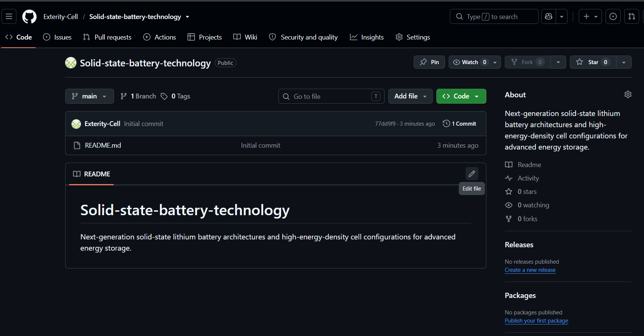
Task: Switch to the Actions tab
Action: click(x=160, y=37)
